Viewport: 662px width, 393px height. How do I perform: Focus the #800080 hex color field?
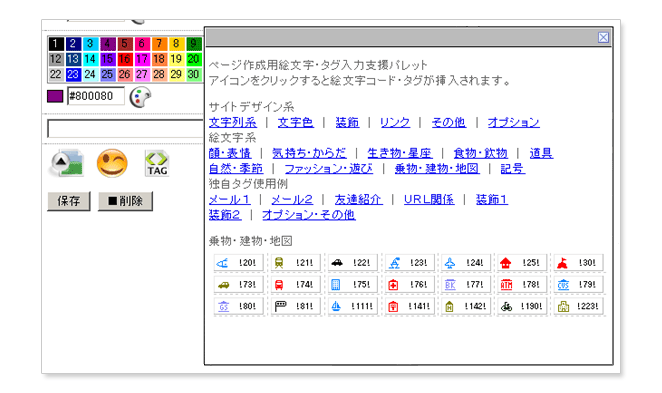coord(96,96)
